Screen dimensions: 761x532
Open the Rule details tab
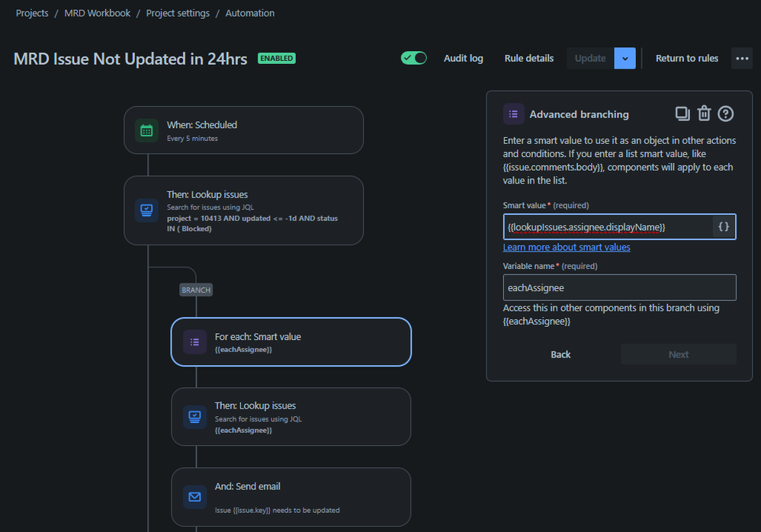(528, 57)
